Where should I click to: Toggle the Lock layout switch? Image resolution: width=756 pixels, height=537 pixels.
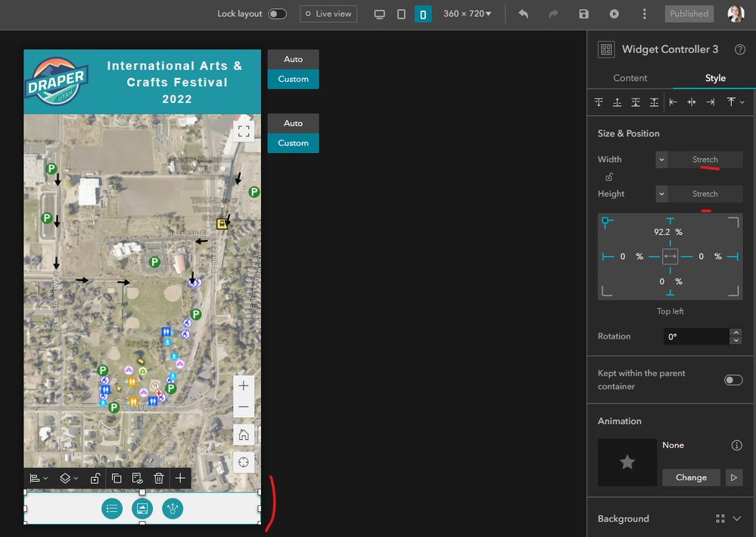(277, 14)
